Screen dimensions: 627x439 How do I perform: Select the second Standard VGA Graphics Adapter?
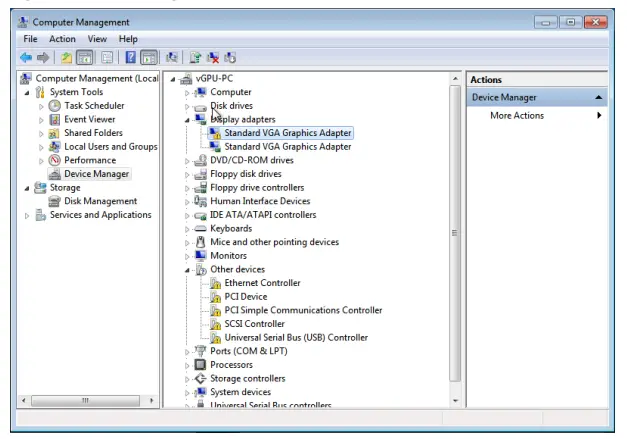[288, 147]
